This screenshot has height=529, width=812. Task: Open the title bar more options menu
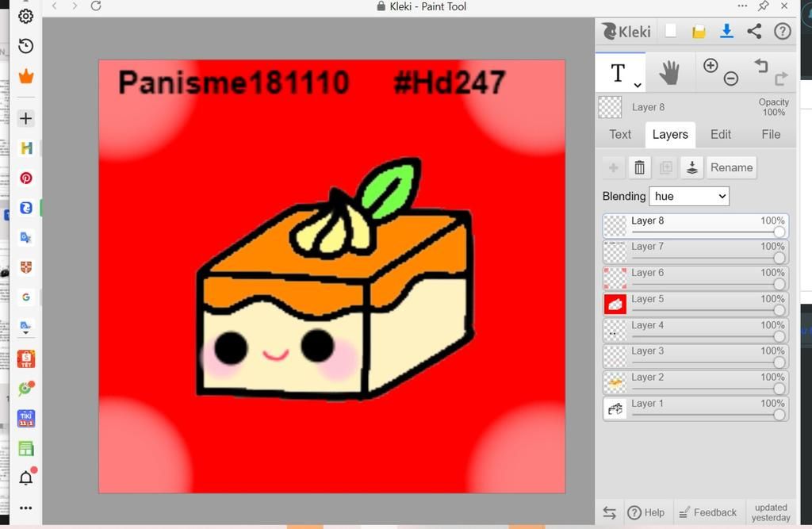[x=742, y=6]
